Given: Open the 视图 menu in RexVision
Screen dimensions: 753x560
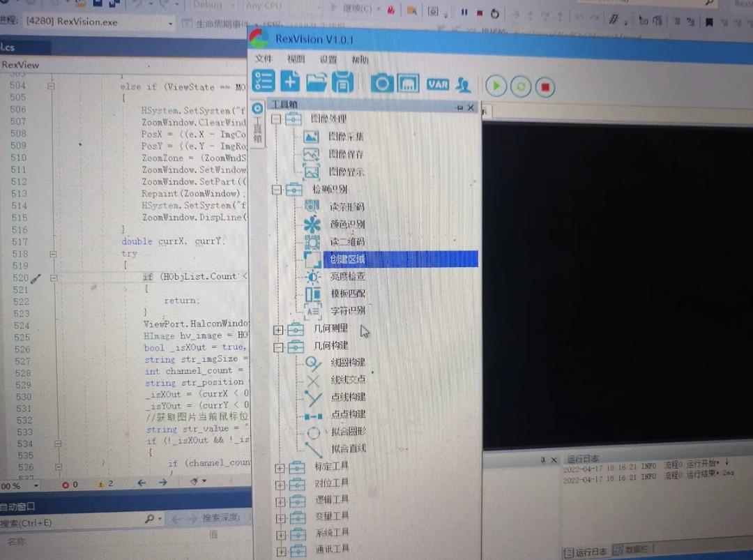Looking at the screenshot, I should pyautogui.click(x=296, y=59).
